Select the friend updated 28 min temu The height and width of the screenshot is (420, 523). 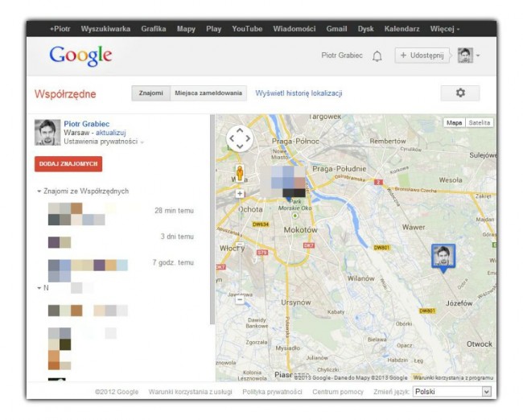[x=121, y=214]
